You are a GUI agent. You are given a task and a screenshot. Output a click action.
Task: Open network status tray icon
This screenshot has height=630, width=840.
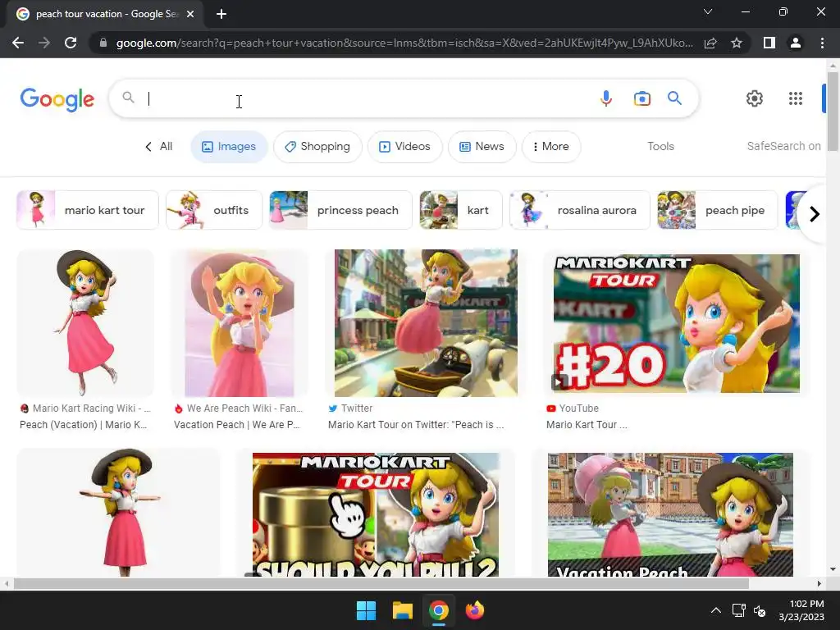tap(739, 610)
